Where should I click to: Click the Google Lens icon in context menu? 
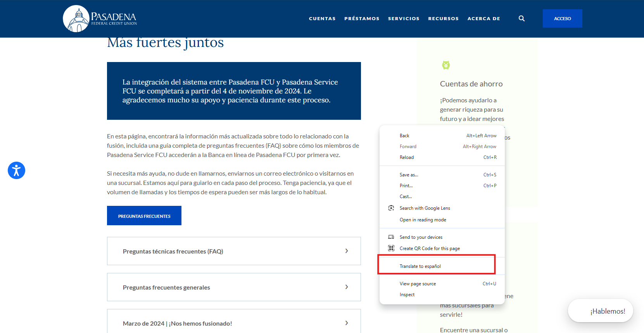click(x=391, y=208)
